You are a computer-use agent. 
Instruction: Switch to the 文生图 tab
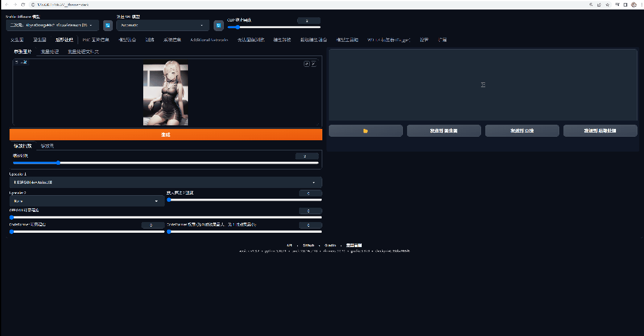(x=17, y=40)
